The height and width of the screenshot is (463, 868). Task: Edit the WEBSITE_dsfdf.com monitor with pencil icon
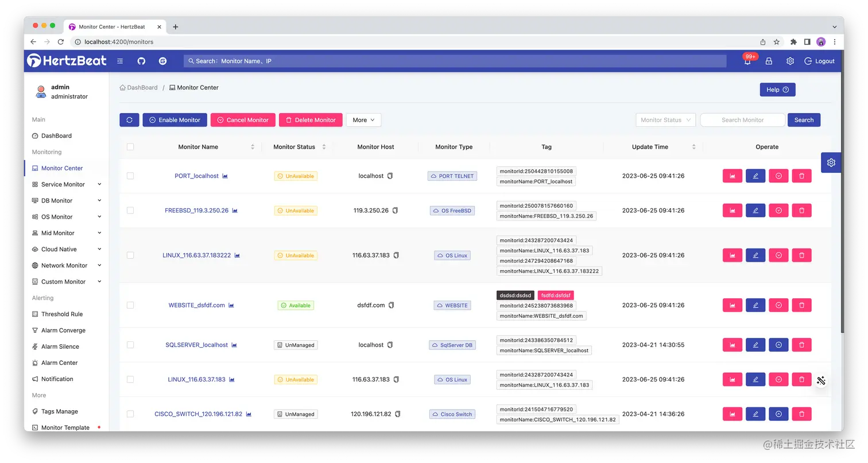pyautogui.click(x=755, y=305)
